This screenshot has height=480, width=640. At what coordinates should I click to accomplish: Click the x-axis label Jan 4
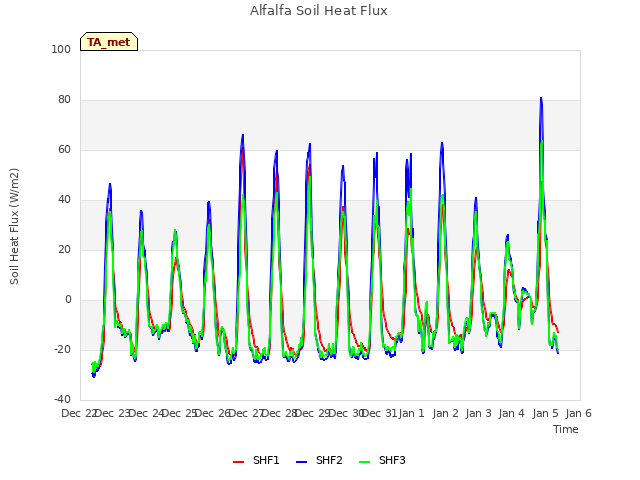click(x=511, y=413)
